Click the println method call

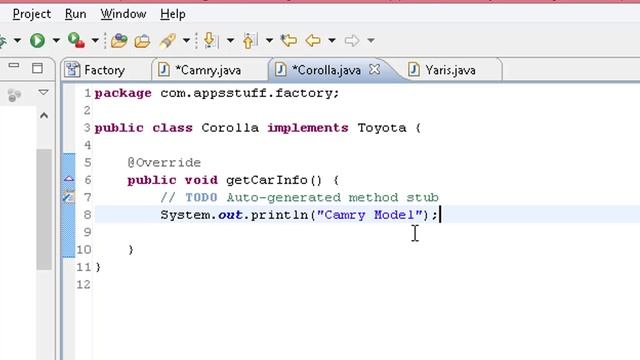(279, 215)
